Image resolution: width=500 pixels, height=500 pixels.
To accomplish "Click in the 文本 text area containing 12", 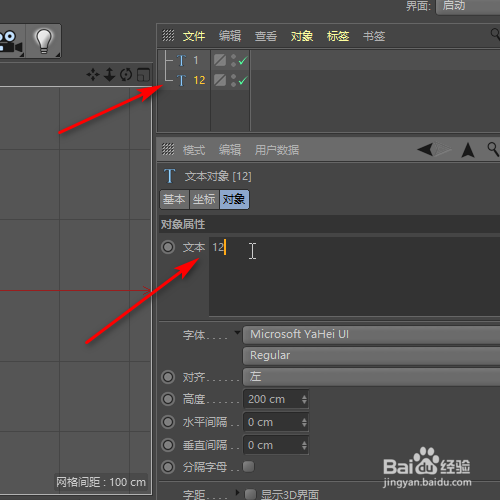I will tap(355, 276).
